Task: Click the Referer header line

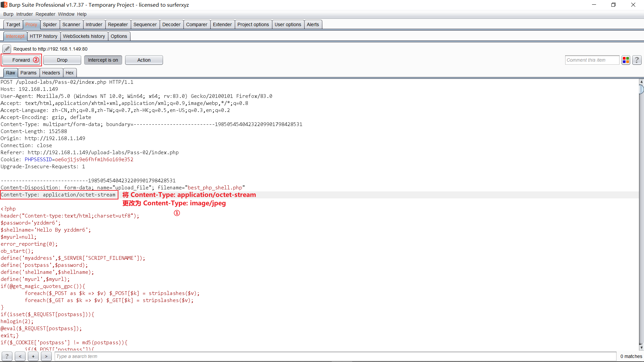Action: click(90, 153)
